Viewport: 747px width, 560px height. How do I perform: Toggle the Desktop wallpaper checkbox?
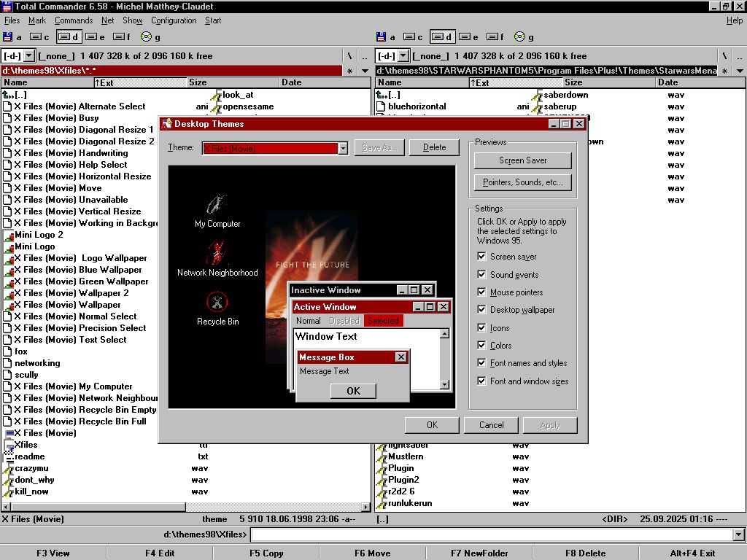click(x=481, y=310)
